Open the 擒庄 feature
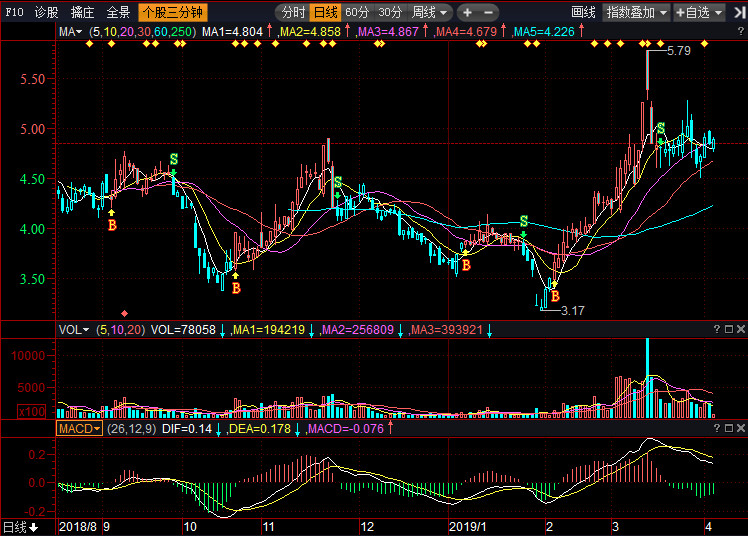This screenshot has height=536, width=748. pyautogui.click(x=82, y=12)
